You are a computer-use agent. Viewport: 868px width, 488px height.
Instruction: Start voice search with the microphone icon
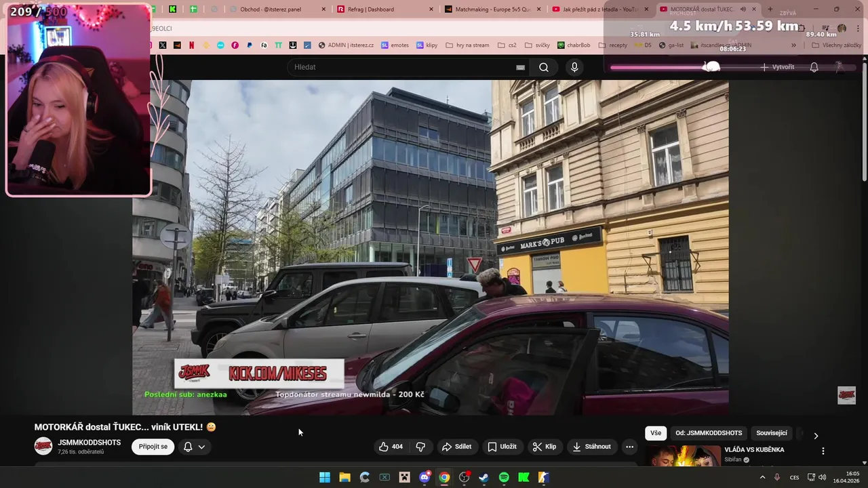coord(574,67)
